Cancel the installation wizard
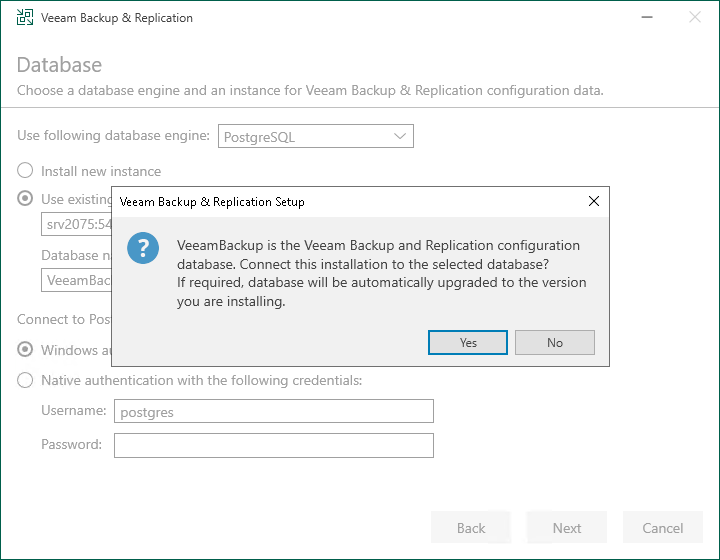 pos(663,528)
